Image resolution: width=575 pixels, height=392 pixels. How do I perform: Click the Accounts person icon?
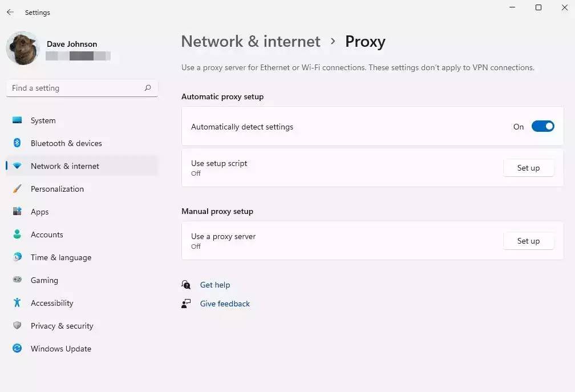pyautogui.click(x=17, y=234)
